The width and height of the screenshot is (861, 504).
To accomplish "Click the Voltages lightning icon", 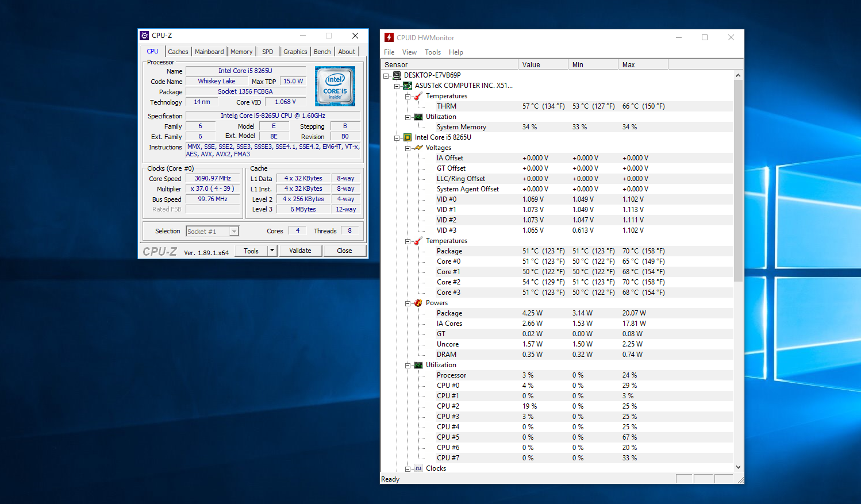I will pyautogui.click(x=418, y=148).
